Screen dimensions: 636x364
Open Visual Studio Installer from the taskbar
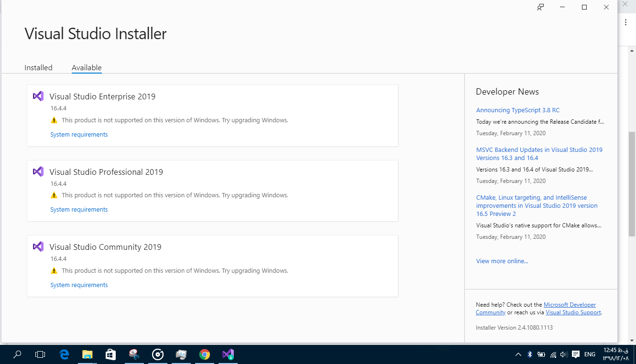[x=228, y=354]
